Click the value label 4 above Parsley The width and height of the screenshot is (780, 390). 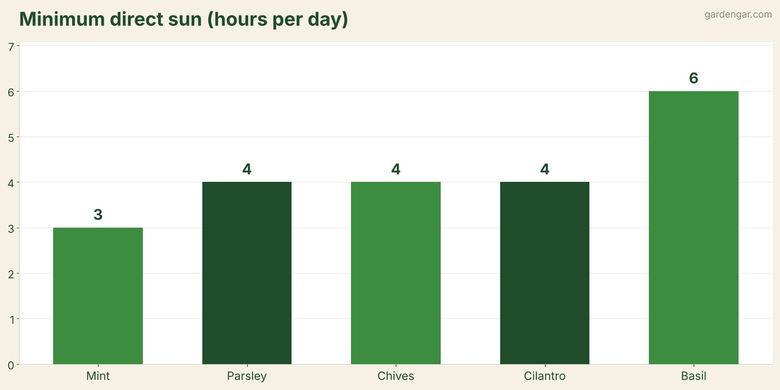tap(247, 170)
